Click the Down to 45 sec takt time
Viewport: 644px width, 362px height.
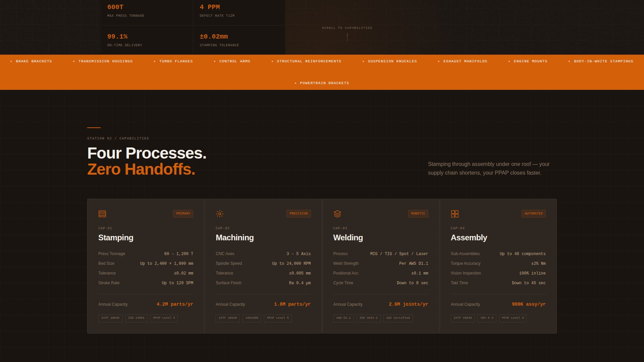(x=529, y=283)
